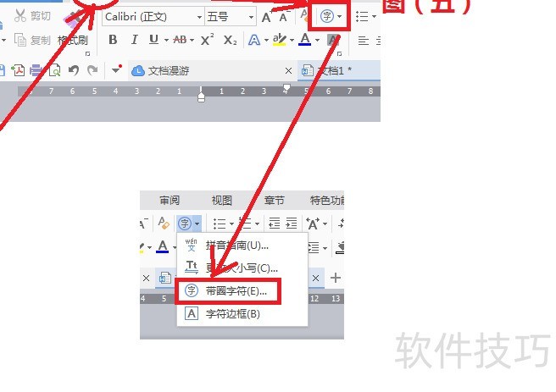Click the Undo arrow icon
Viewport: 556px width, 392px height.
coord(74,70)
